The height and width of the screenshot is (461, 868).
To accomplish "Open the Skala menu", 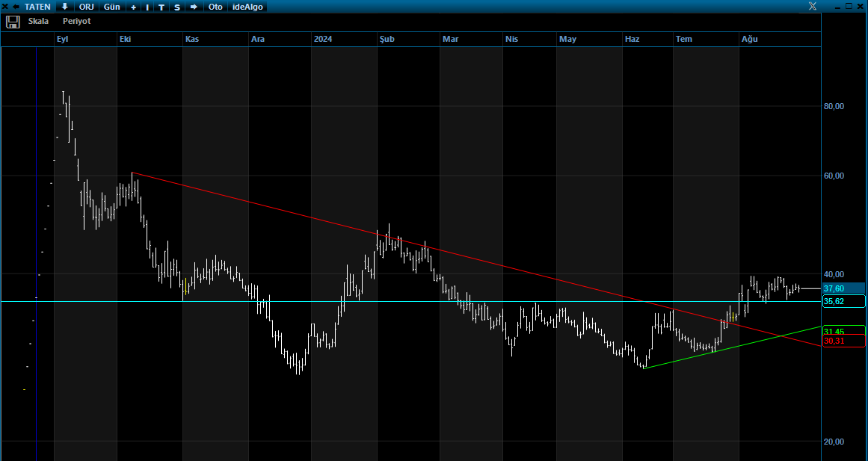I will click(x=38, y=21).
